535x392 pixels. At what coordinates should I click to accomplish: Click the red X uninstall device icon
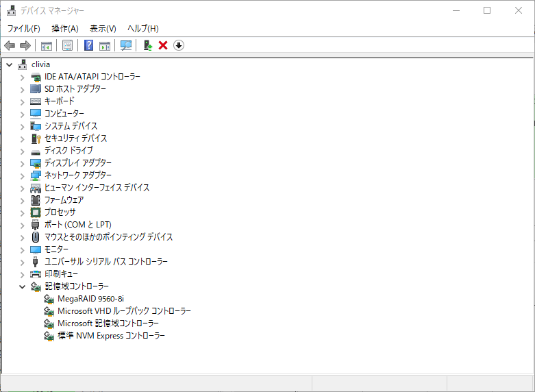163,45
